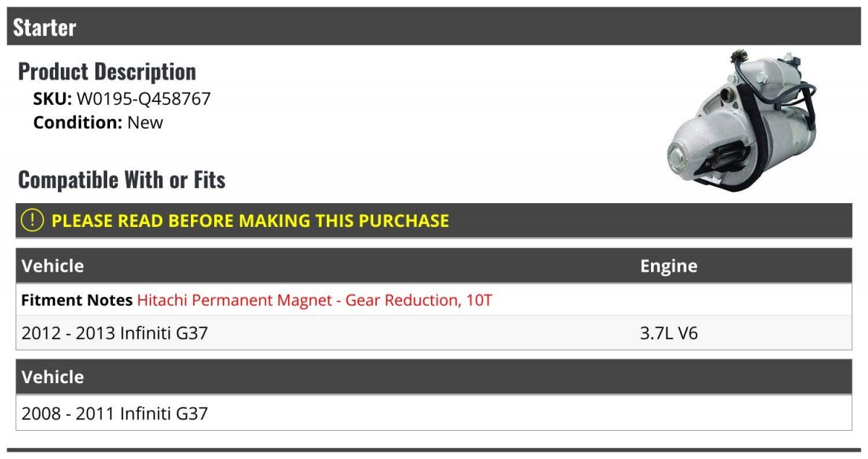Click the Condition label
Screen dimensions: 868x459
[x=78, y=122]
